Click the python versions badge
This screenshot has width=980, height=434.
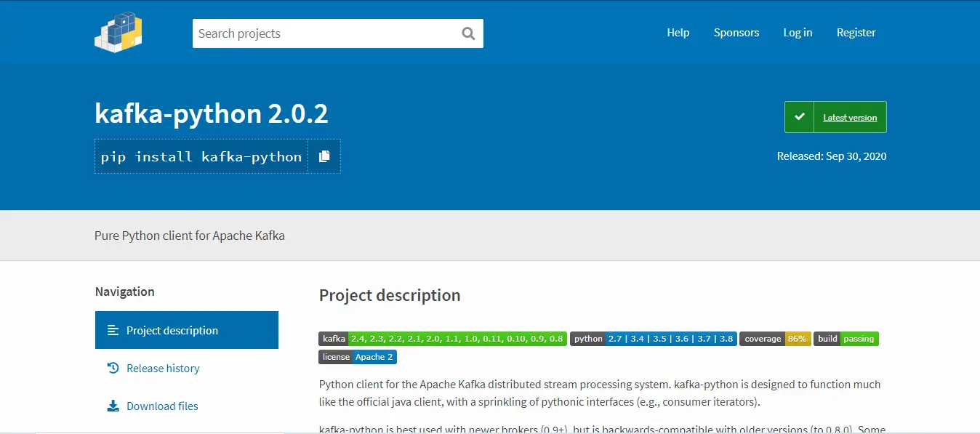(x=654, y=339)
